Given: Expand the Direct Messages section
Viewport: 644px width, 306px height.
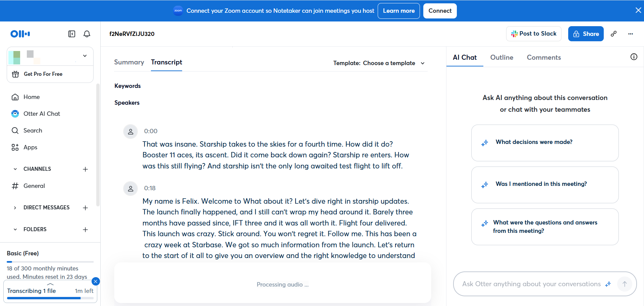Looking at the screenshot, I should pyautogui.click(x=15, y=207).
